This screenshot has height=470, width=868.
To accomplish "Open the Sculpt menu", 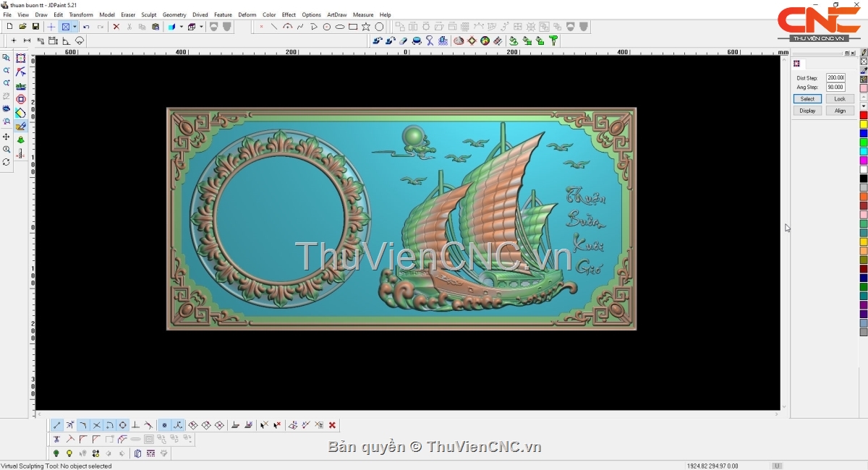I will point(148,14).
